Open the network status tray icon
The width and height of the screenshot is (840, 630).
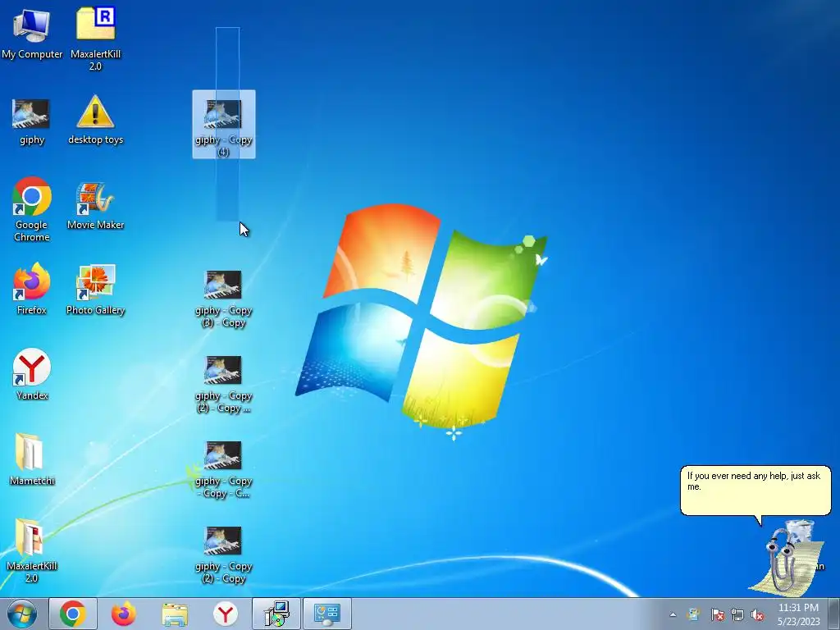(x=737, y=614)
